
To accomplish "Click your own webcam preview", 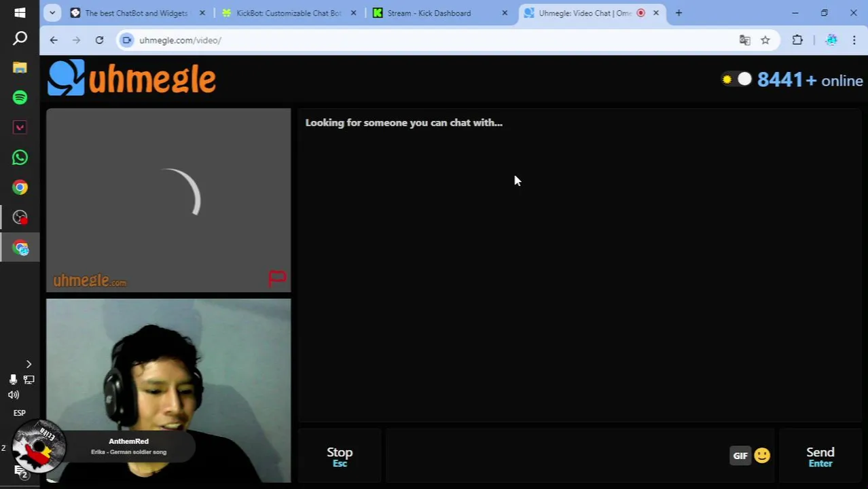I will 168,391.
